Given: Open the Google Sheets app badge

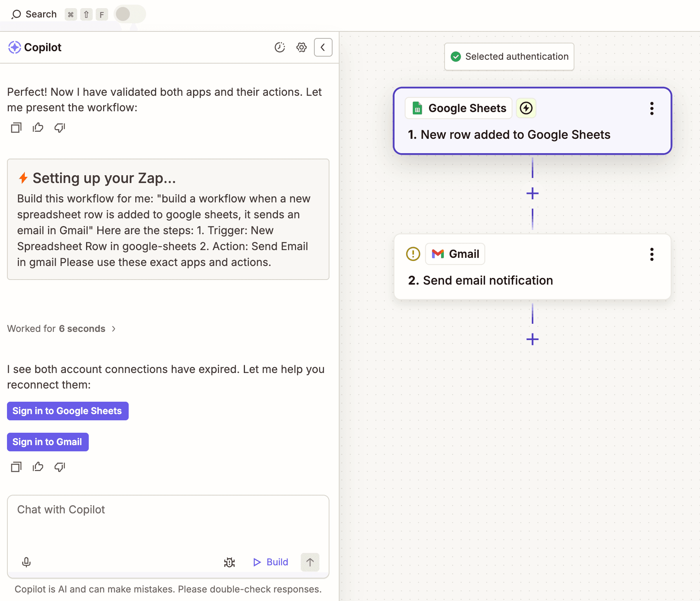Looking at the screenshot, I should click(459, 108).
